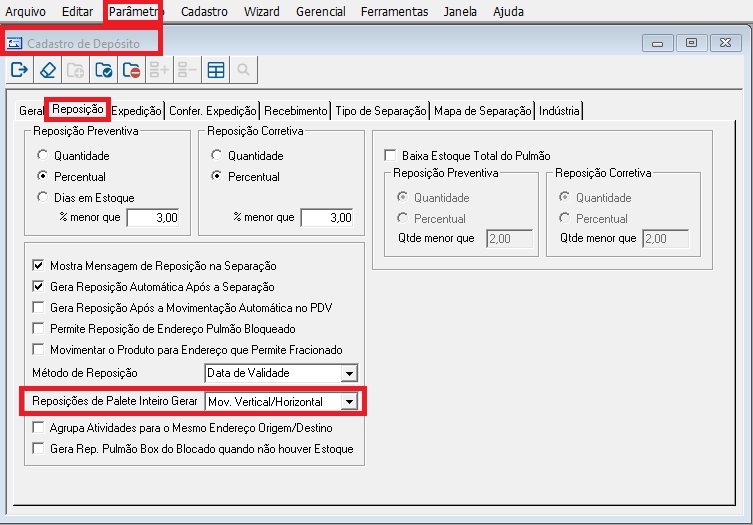This screenshot has height=525, width=753.
Task: Switch to the Tipo de Separação tab
Action: click(381, 111)
